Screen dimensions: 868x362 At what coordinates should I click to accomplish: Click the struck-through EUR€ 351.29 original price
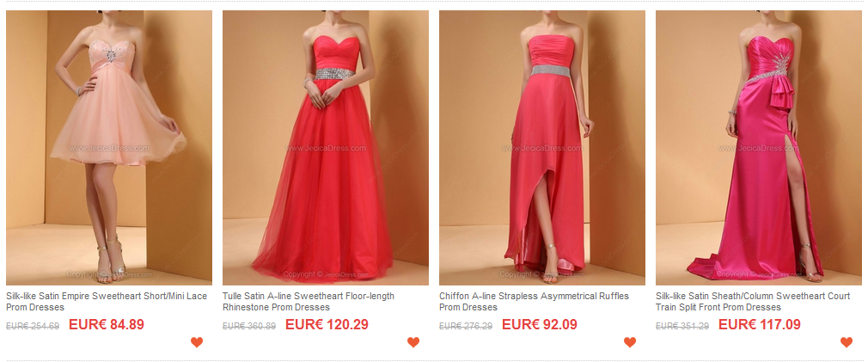682,326
